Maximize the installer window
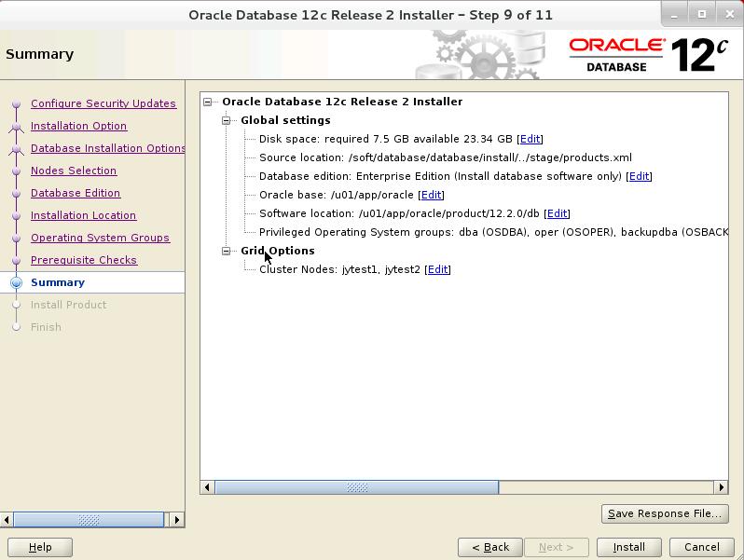The height and width of the screenshot is (560, 744). (x=702, y=15)
